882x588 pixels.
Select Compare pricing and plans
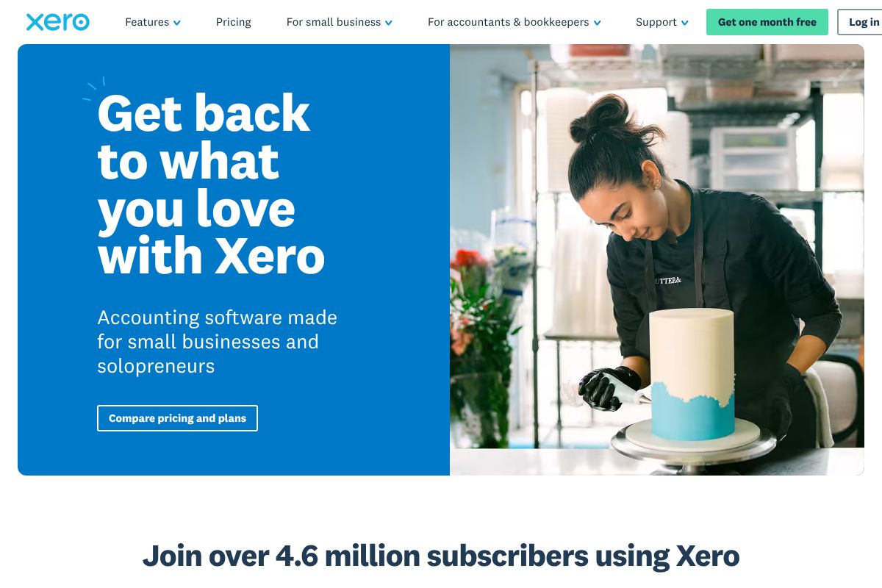pyautogui.click(x=177, y=418)
